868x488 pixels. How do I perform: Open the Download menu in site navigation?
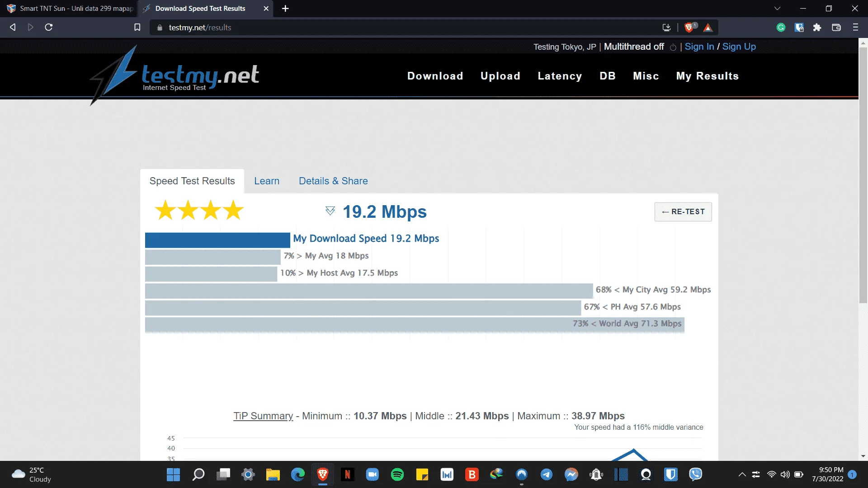pyautogui.click(x=435, y=76)
